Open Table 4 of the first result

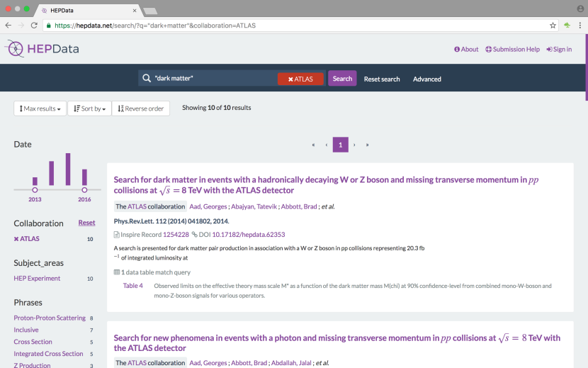pos(132,286)
